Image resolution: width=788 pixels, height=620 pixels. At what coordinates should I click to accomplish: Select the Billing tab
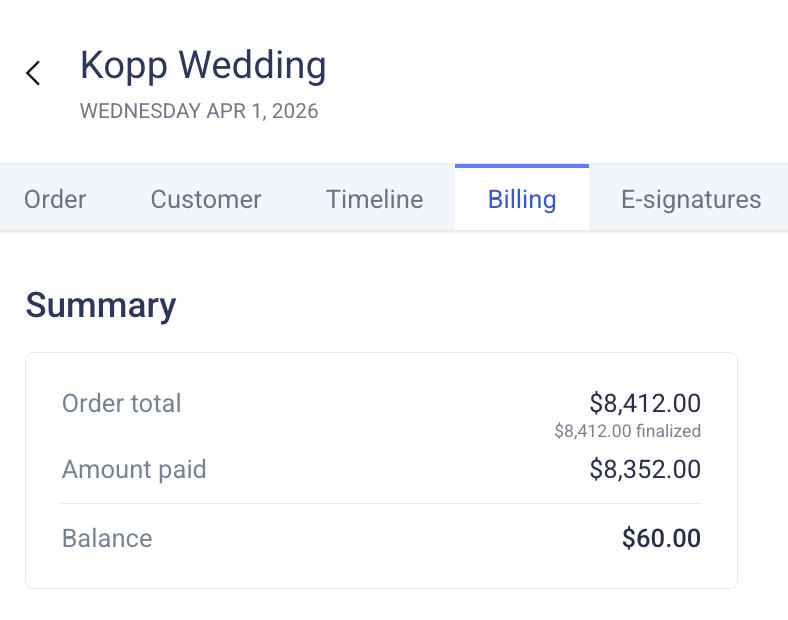pyautogui.click(x=521, y=199)
